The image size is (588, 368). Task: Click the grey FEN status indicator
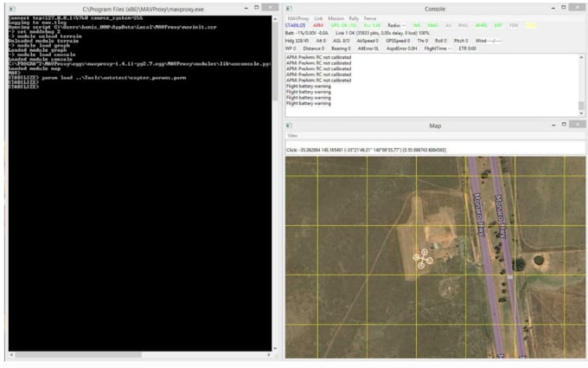[x=514, y=25]
